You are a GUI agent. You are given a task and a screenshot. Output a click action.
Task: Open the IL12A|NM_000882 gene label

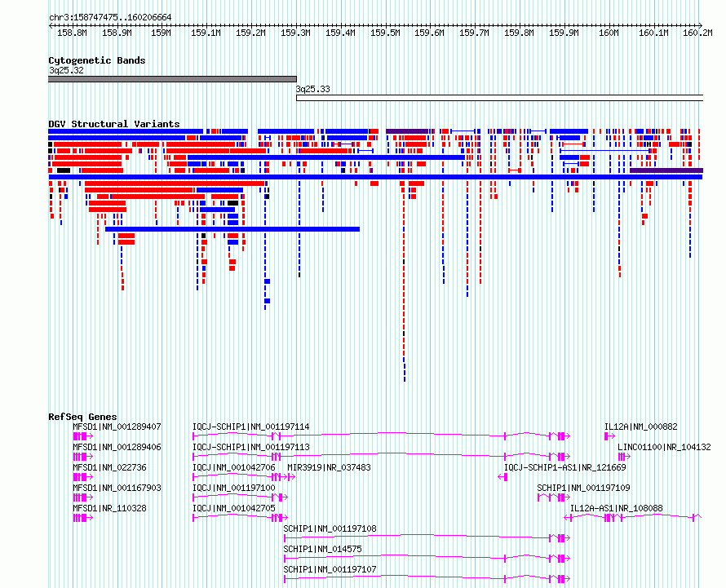pos(641,427)
